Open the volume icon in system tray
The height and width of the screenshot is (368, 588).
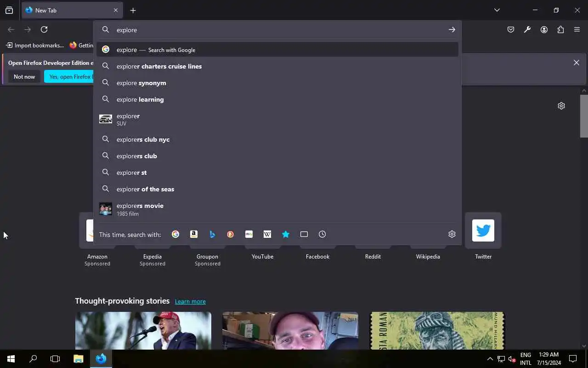pyautogui.click(x=512, y=359)
